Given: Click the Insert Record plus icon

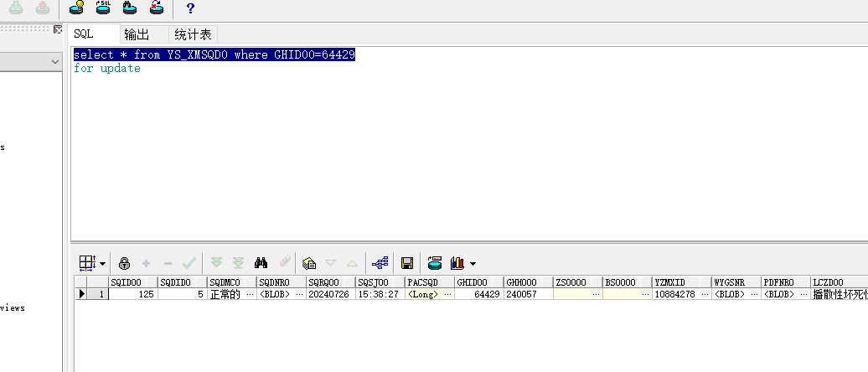Looking at the screenshot, I should coord(146,263).
